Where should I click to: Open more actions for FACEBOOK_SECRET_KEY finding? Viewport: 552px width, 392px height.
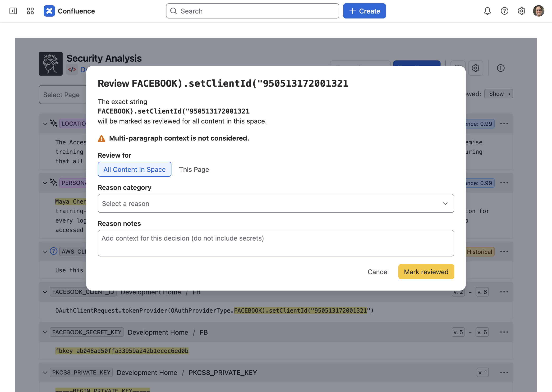pos(504,332)
